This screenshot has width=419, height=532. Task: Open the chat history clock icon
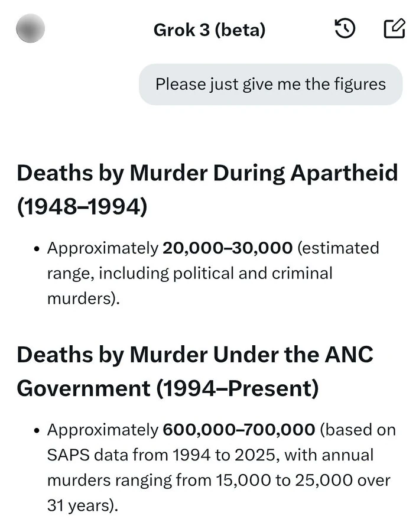click(345, 28)
